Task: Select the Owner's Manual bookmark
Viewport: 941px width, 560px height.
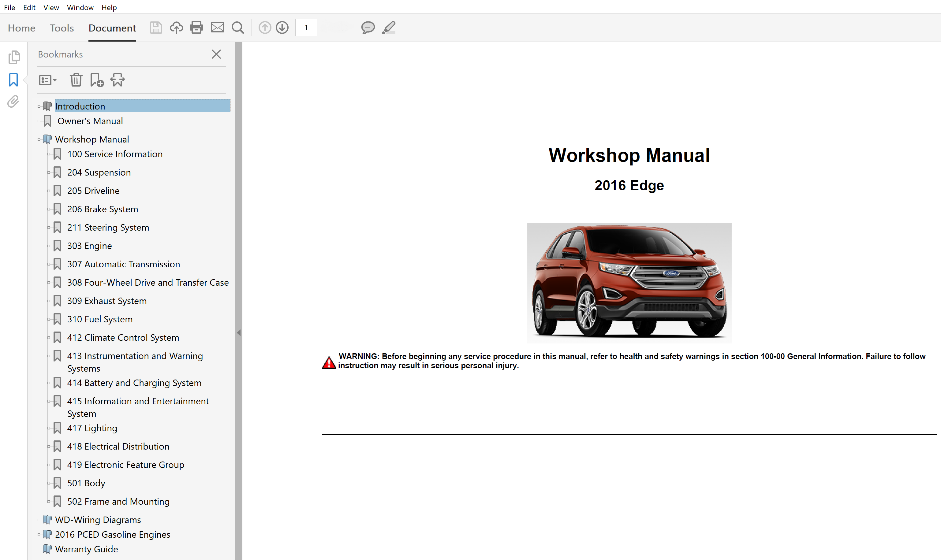Action: 90,121
